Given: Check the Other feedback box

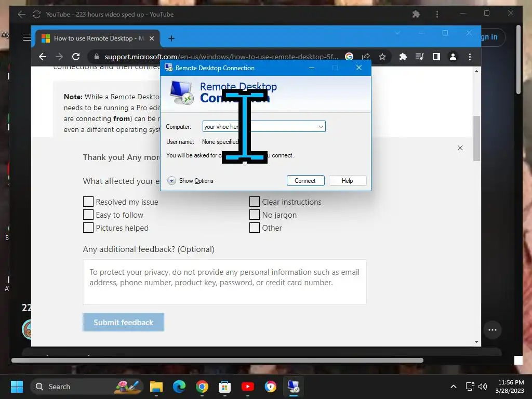Looking at the screenshot, I should pos(255,228).
